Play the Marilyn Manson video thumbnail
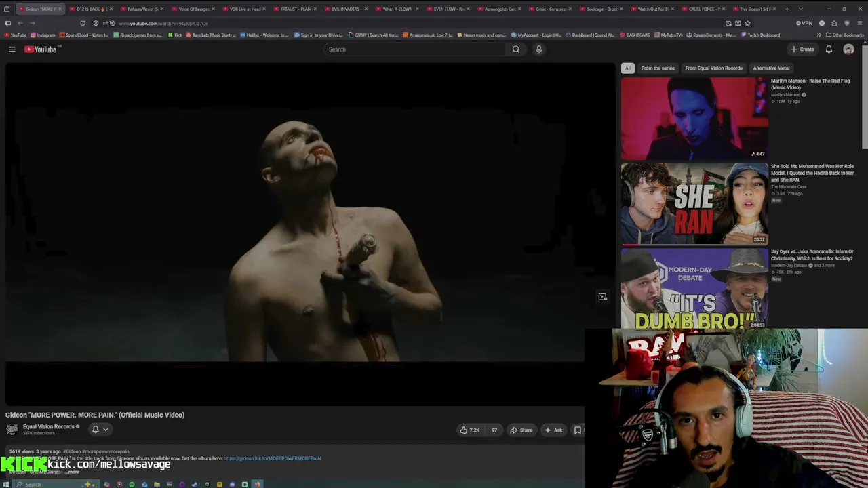Viewport: 868px width, 488px height. (x=694, y=118)
